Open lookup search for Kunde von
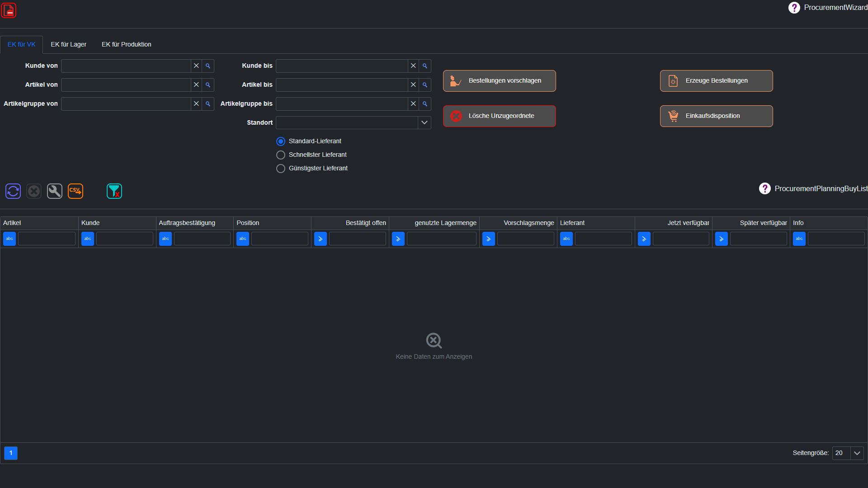 208,66
